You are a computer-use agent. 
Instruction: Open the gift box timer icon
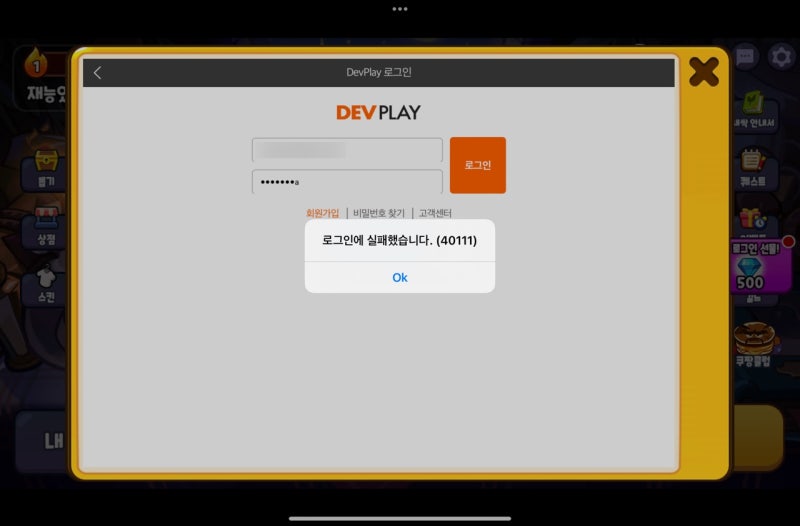[x=752, y=218]
